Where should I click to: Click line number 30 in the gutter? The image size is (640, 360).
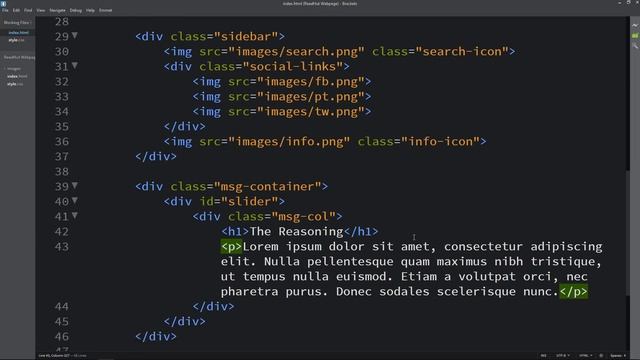(x=62, y=51)
